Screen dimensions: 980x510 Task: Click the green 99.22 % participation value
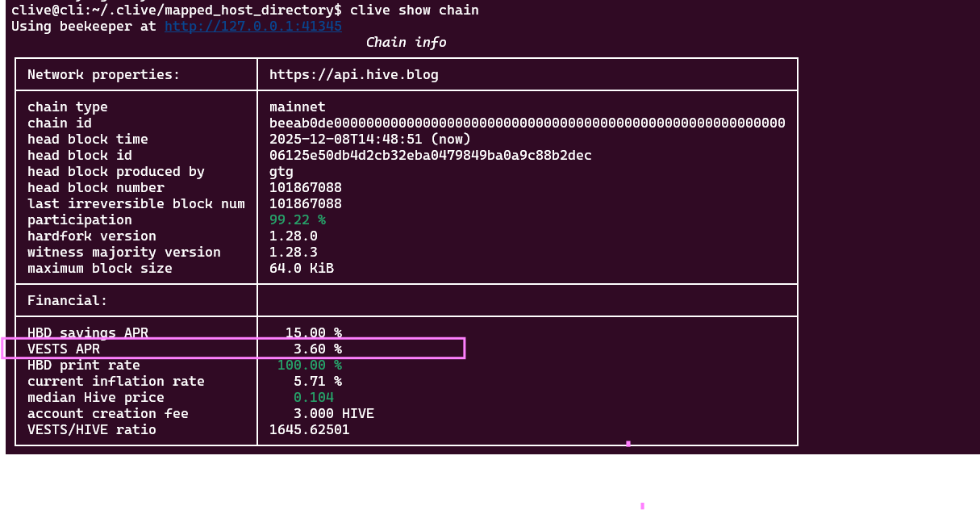point(297,220)
